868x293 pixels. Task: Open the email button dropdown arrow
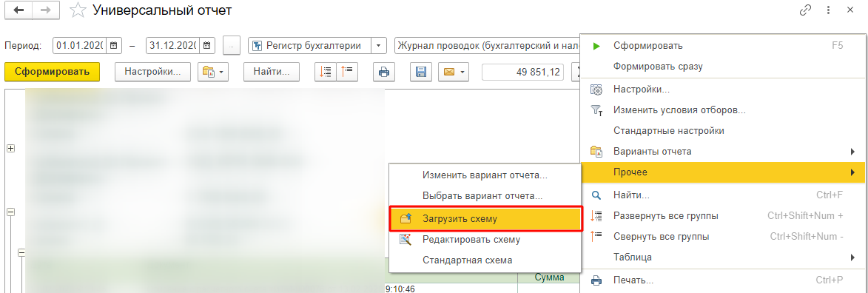point(462,72)
